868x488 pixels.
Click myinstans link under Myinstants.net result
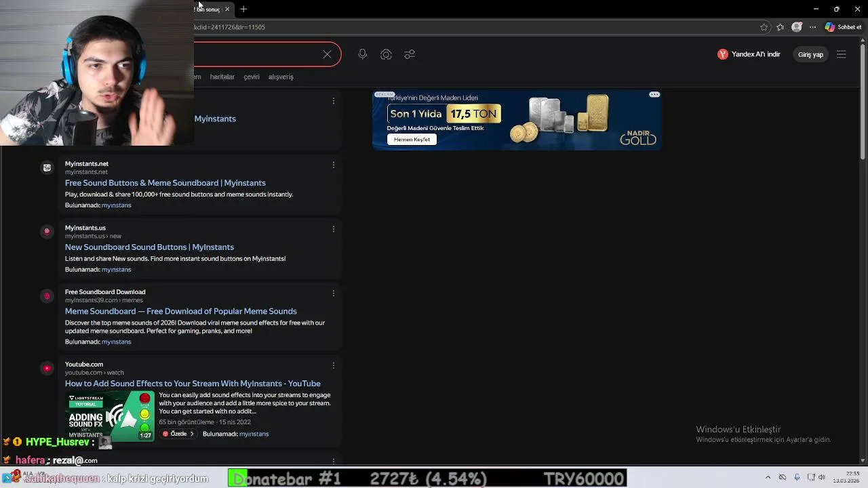pyautogui.click(x=117, y=205)
